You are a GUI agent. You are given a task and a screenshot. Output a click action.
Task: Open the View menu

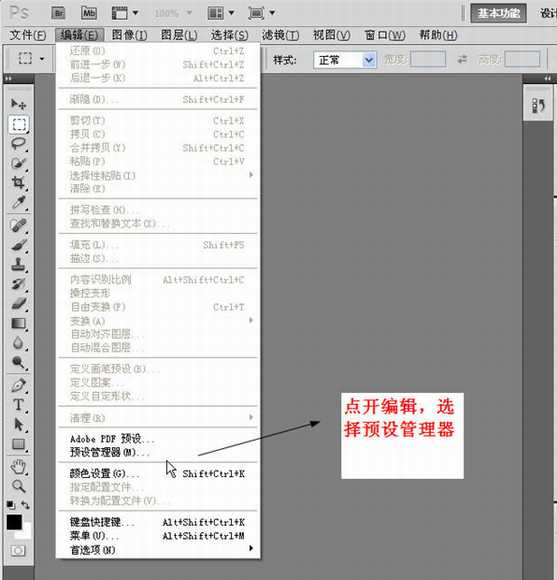pyautogui.click(x=331, y=35)
